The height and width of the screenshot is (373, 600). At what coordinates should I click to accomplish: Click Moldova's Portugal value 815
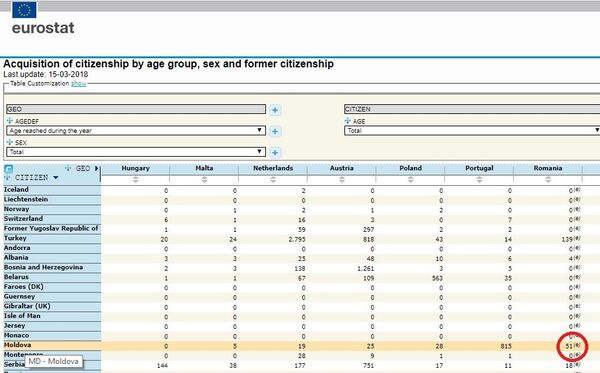(506, 346)
